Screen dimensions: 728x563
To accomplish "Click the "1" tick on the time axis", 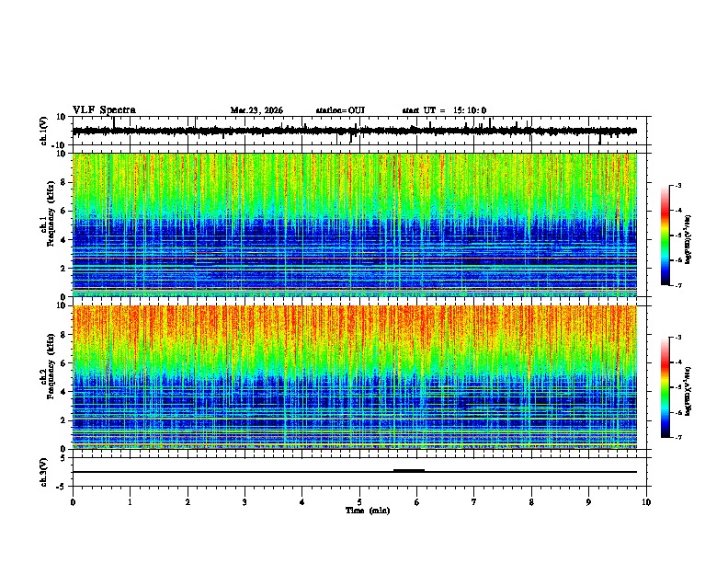I will point(130,502).
